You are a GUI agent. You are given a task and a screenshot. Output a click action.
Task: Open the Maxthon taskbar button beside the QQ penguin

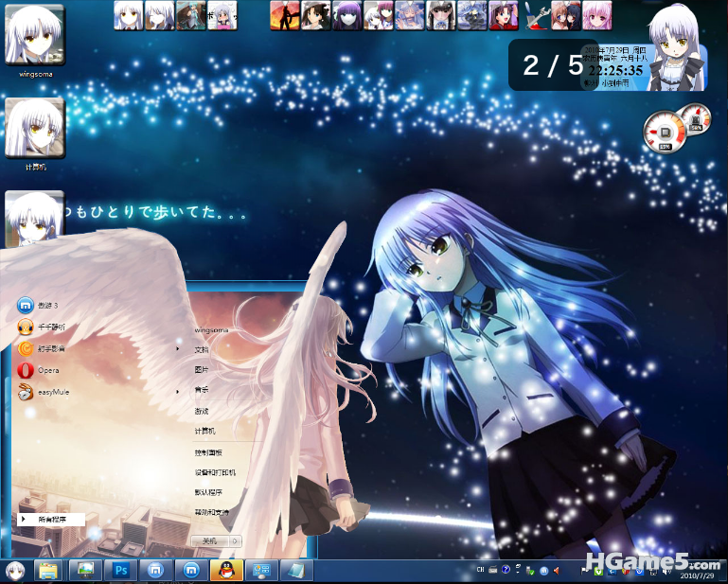[x=191, y=571]
